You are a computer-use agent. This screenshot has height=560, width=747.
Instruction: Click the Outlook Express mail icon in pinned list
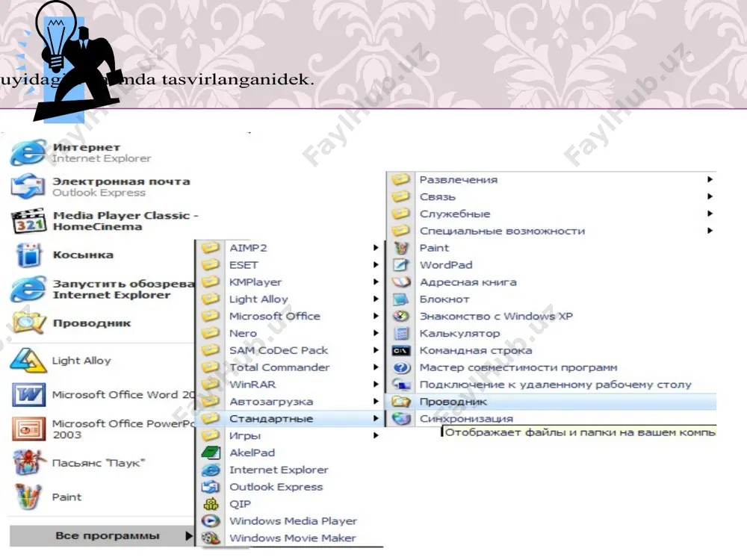[28, 186]
